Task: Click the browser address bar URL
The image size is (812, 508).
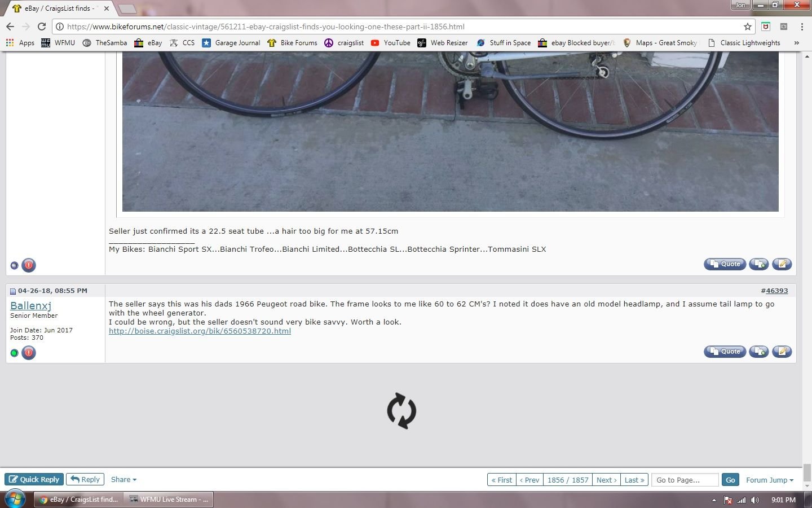Action: tap(266, 27)
